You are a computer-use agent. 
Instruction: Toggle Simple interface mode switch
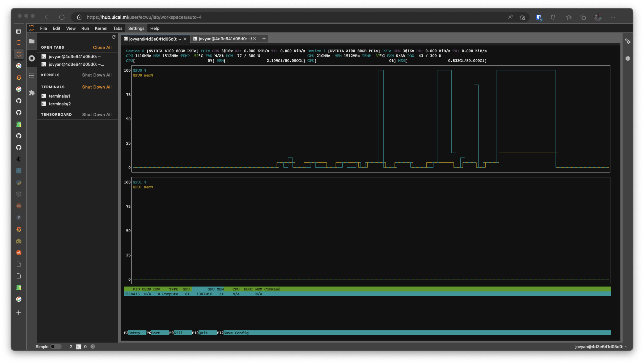56,346
